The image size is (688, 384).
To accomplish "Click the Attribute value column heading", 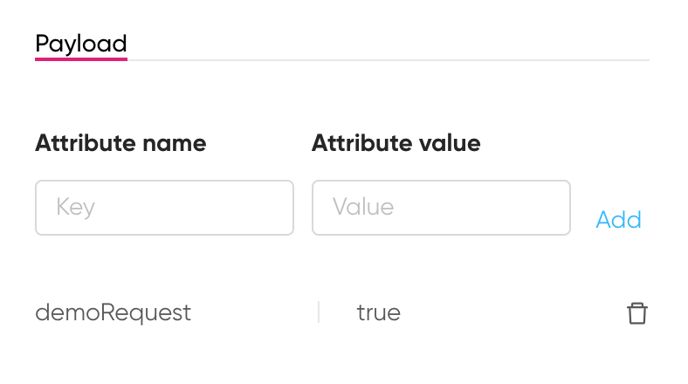I will (396, 143).
